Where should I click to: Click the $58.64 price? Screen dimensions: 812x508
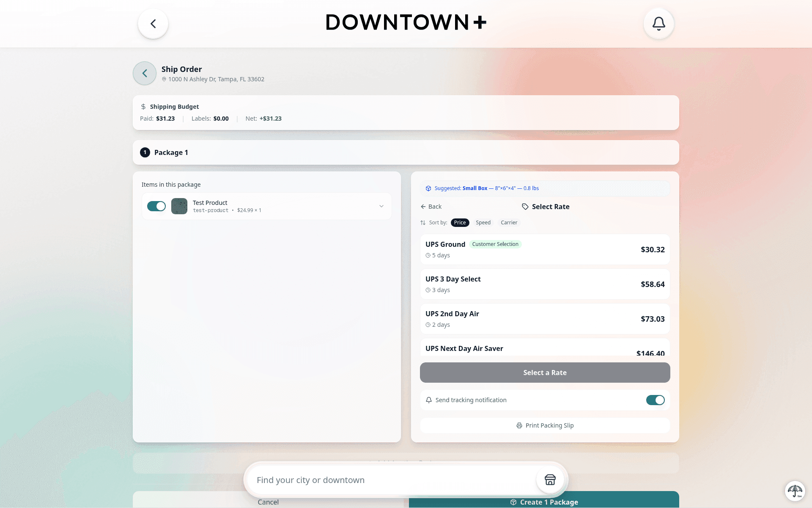[653, 284]
